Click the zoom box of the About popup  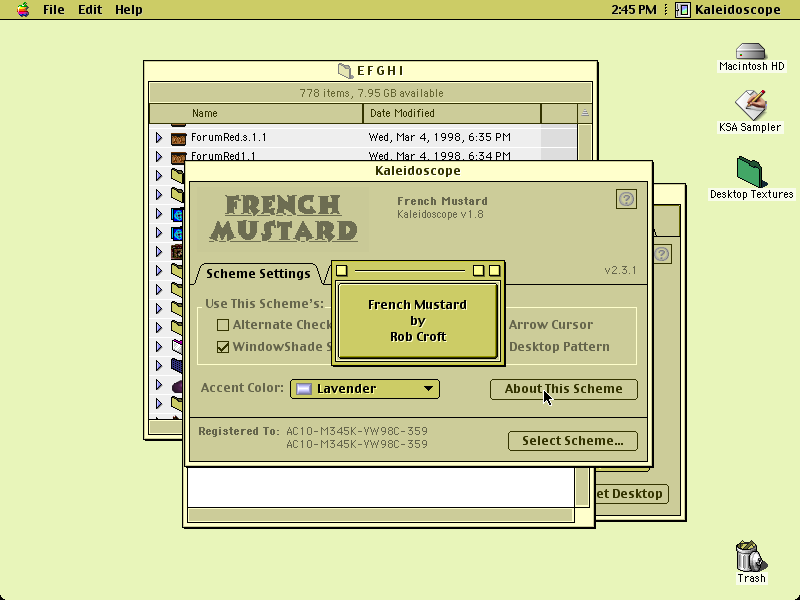click(478, 270)
